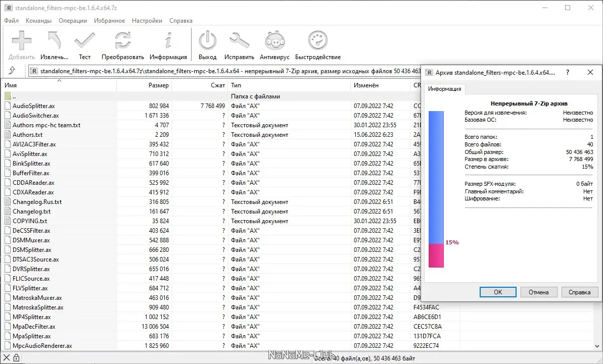Click the archive path address field
This screenshot has height=364, width=603.
[x=224, y=71]
